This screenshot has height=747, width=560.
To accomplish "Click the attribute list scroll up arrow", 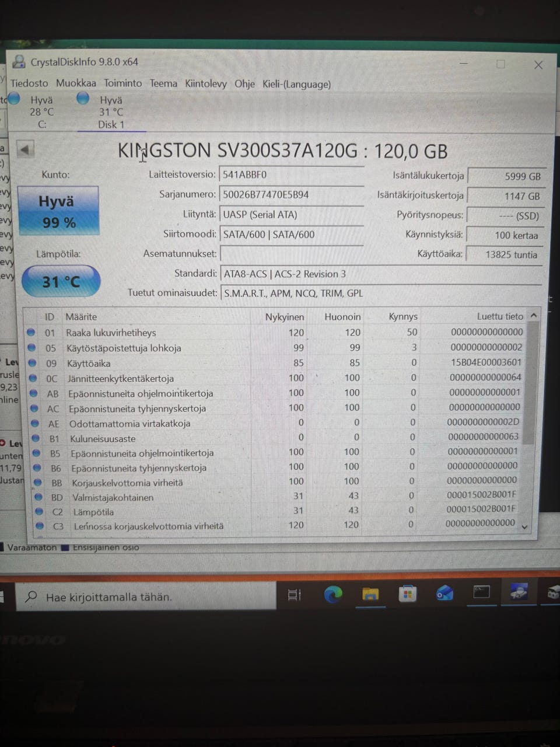I will (x=533, y=316).
